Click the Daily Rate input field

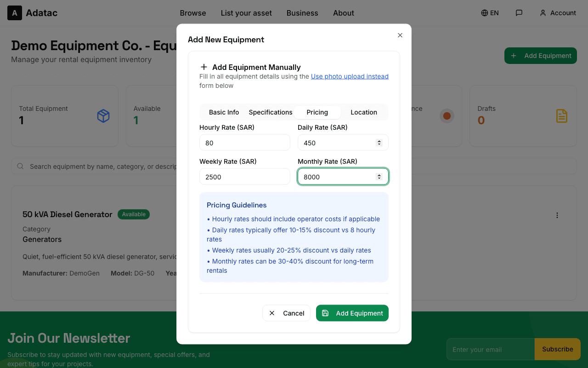tap(343, 143)
